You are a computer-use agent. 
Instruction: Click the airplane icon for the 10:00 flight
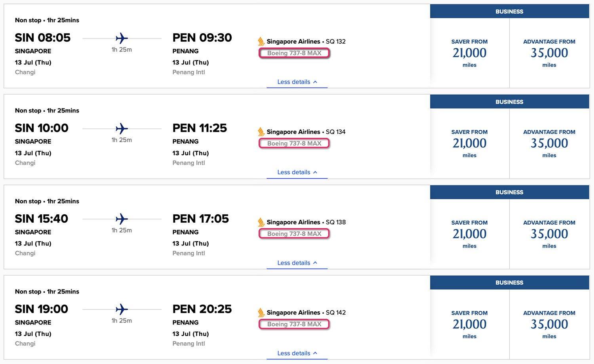pyautogui.click(x=122, y=129)
